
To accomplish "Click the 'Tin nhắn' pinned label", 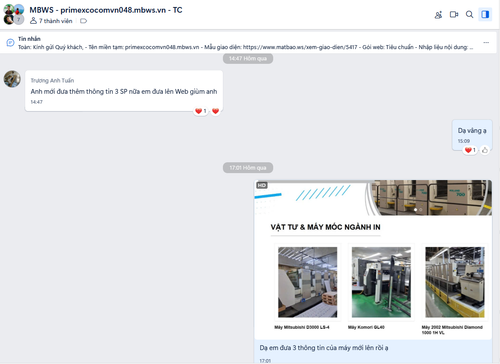I will 29,39.
